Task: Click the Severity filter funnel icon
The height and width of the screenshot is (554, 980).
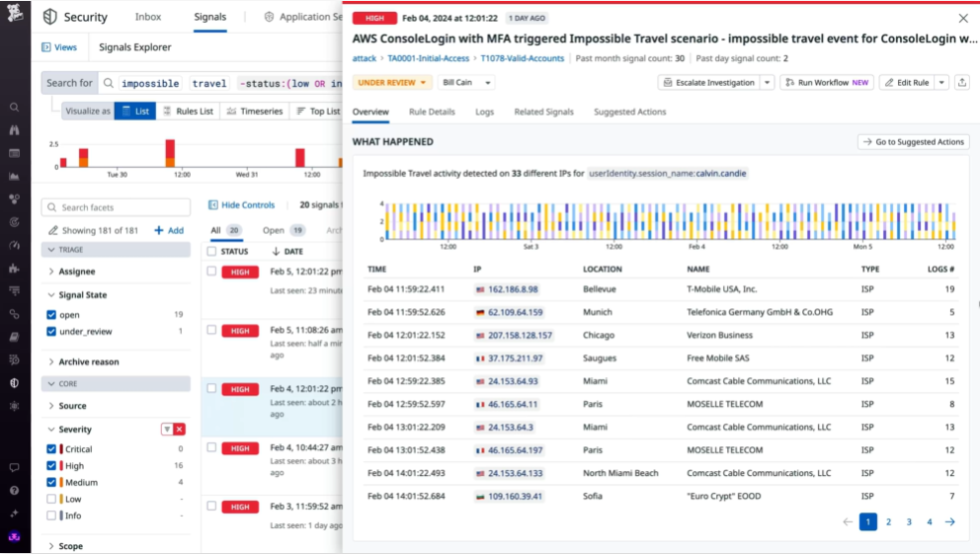Action: pos(167,430)
